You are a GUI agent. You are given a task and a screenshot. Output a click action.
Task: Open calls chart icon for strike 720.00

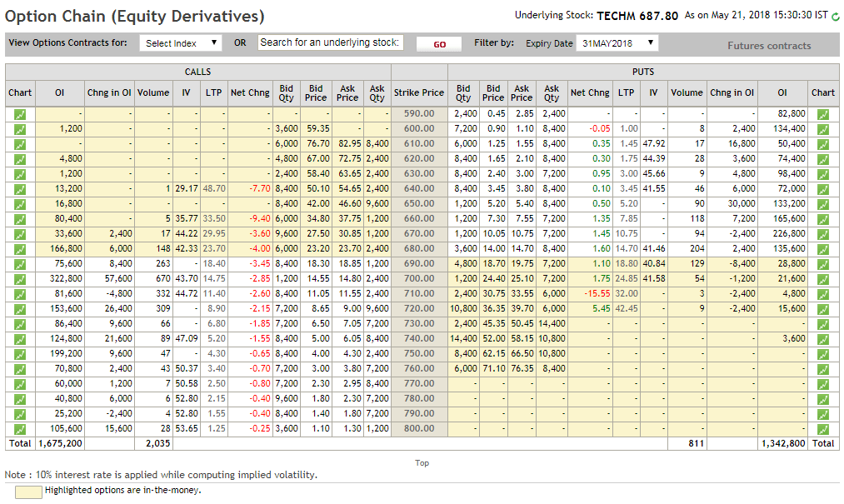[x=20, y=309]
